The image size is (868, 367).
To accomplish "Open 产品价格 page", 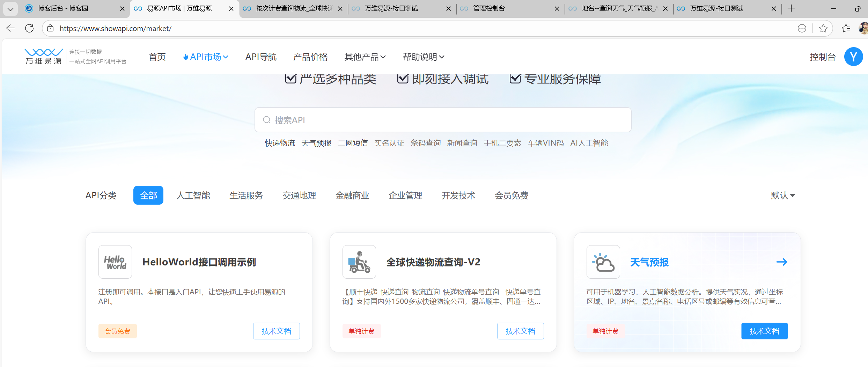I will click(x=310, y=57).
